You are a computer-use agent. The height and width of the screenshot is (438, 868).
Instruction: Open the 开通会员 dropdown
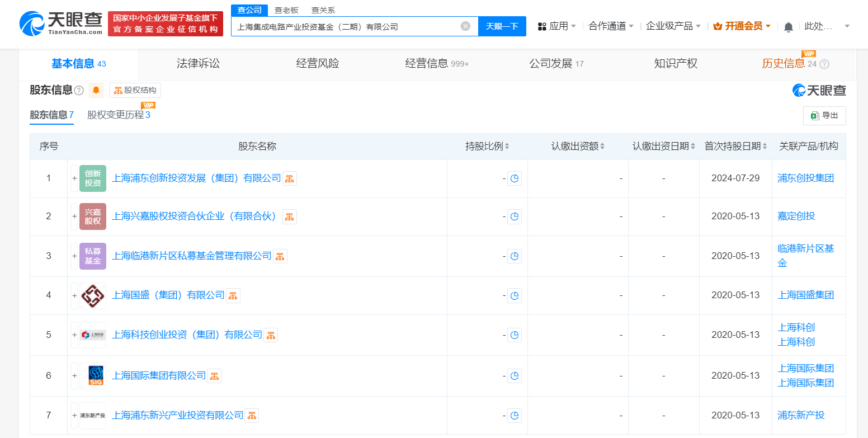(740, 26)
